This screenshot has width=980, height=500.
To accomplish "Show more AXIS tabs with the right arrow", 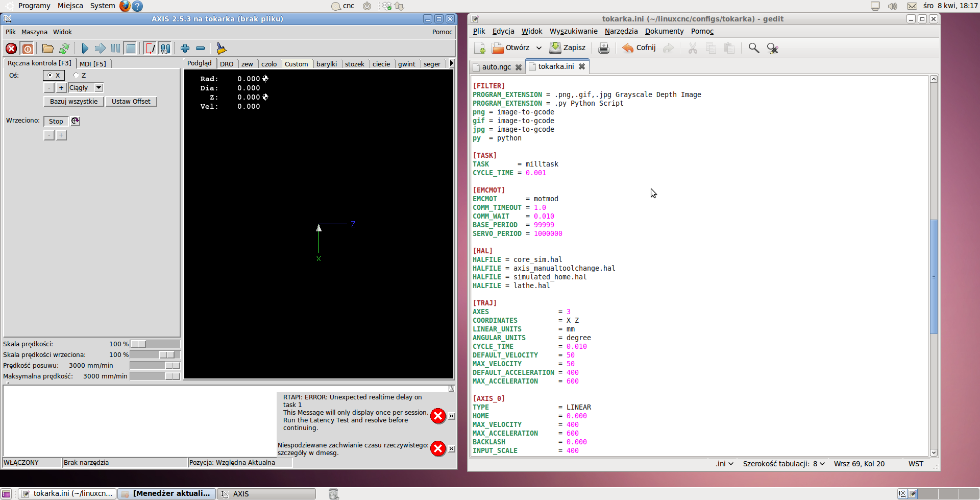I will 451,64.
